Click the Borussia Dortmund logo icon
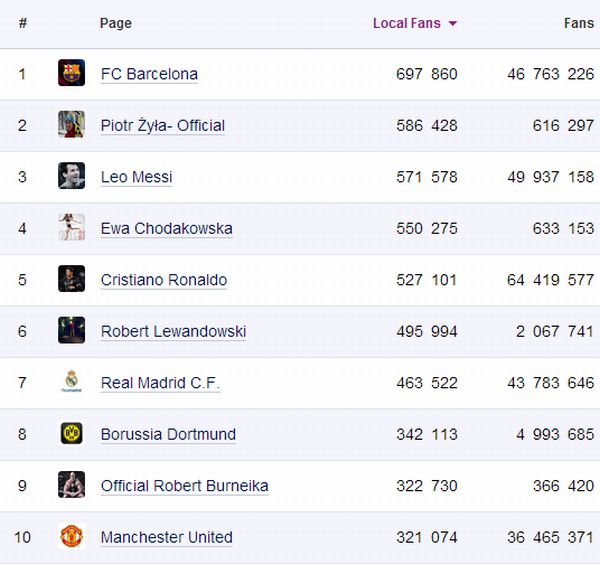 (71, 434)
